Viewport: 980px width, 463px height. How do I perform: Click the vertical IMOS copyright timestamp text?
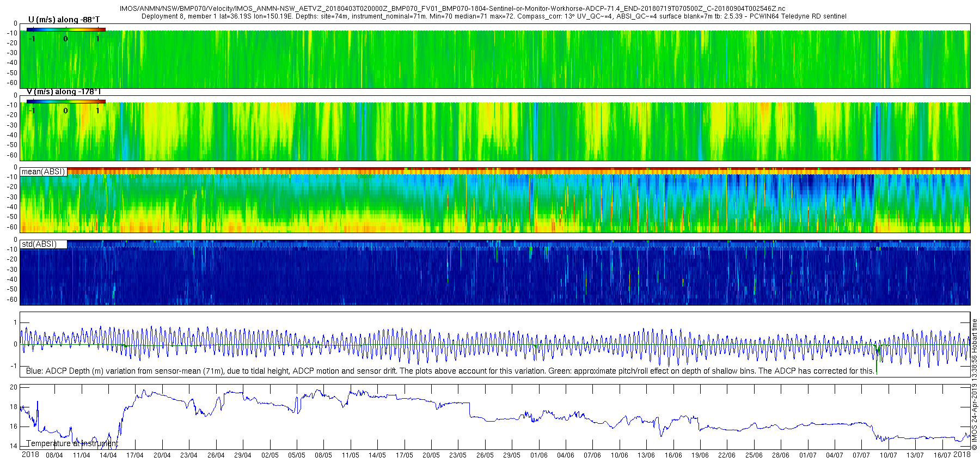click(x=975, y=385)
